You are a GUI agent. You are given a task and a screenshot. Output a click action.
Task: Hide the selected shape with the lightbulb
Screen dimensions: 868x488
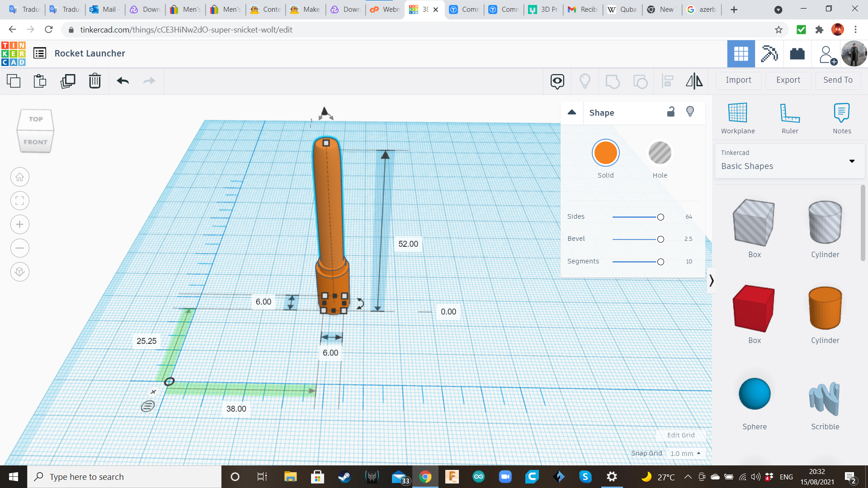point(690,112)
